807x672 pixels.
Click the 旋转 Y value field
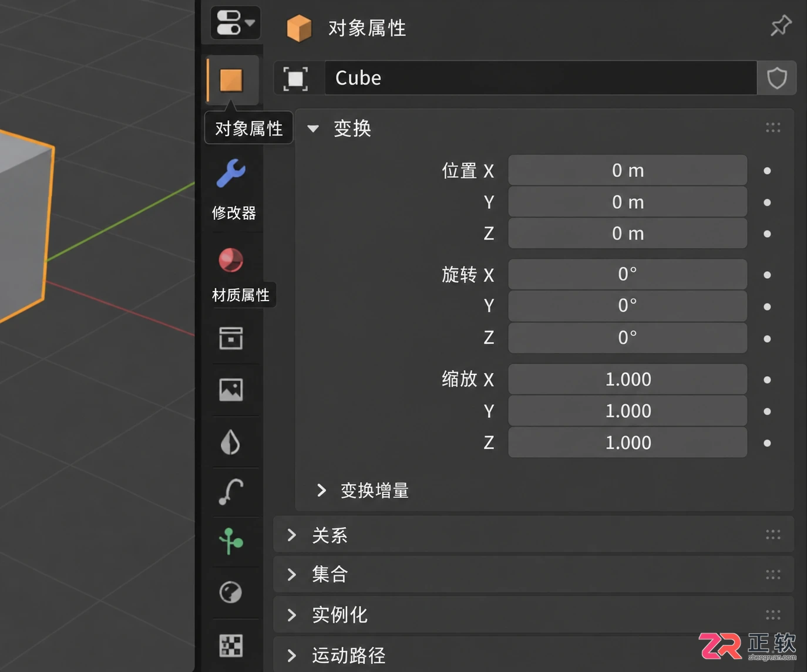click(x=627, y=306)
